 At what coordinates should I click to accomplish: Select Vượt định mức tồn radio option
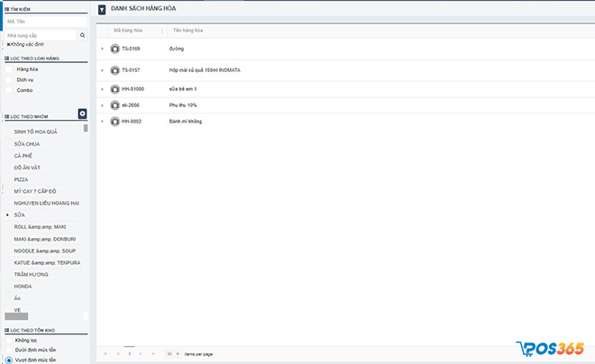[x=9, y=360]
